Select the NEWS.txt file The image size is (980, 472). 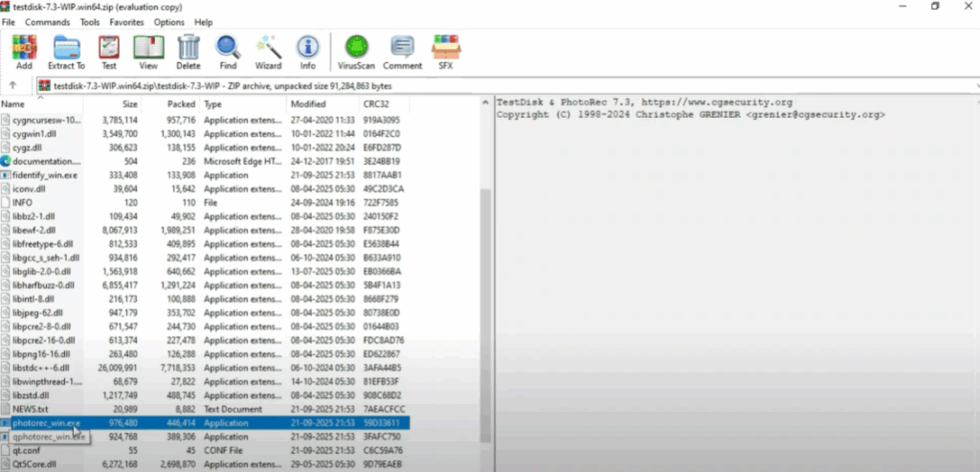(x=31, y=408)
